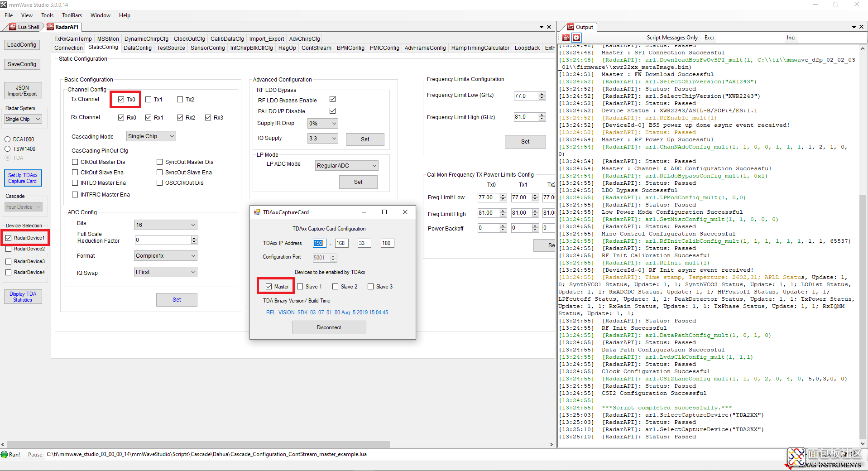Check ClkOut Master Dis option

(x=75, y=162)
